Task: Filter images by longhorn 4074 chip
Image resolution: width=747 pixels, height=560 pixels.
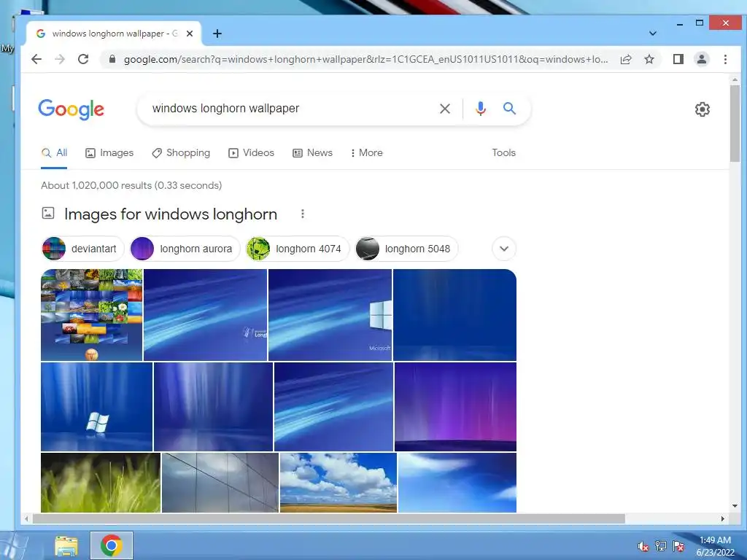Action: [x=298, y=249]
